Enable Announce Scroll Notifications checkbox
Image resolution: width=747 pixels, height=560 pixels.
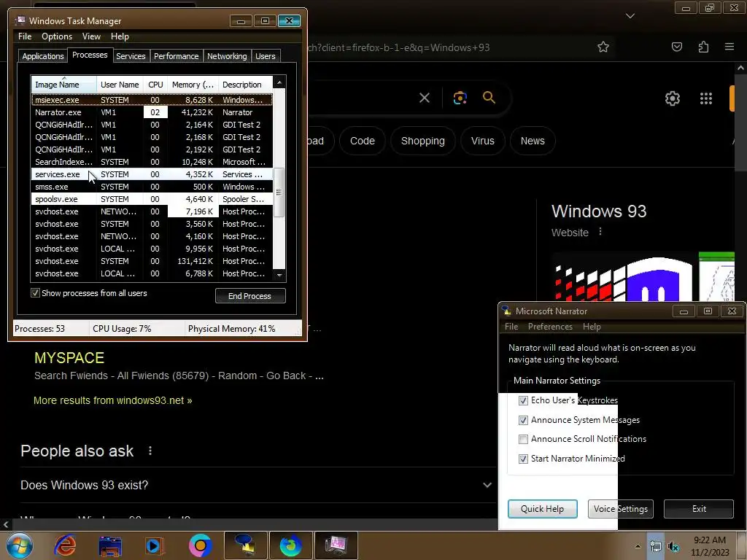point(523,439)
